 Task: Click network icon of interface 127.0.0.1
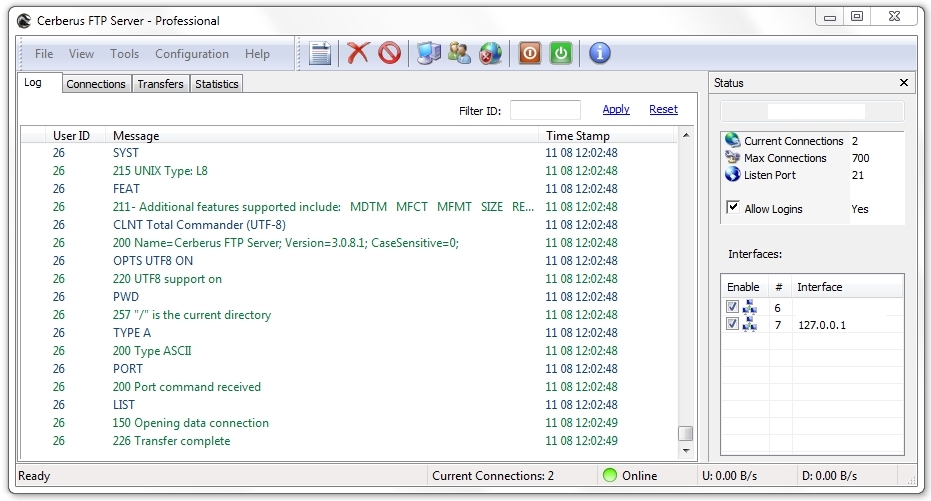750,324
